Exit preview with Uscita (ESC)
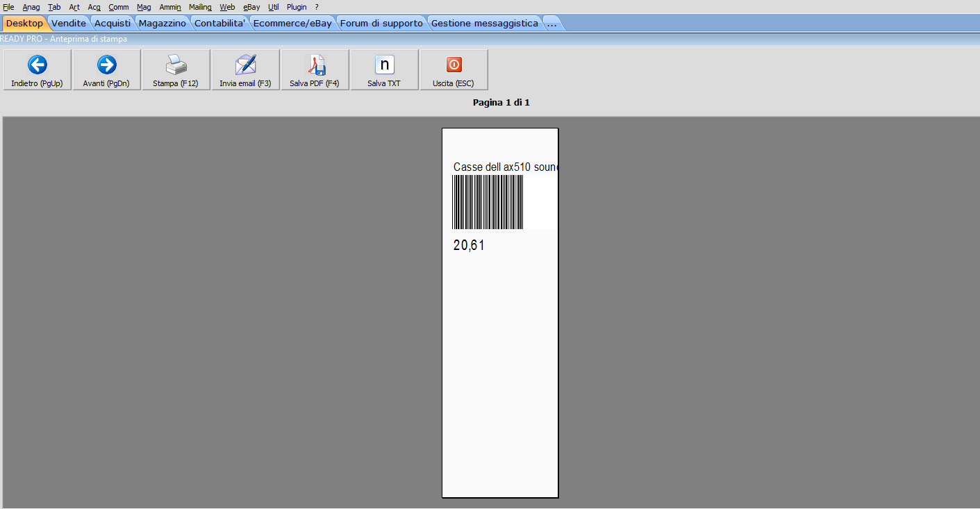The image size is (980, 509). pos(454,69)
